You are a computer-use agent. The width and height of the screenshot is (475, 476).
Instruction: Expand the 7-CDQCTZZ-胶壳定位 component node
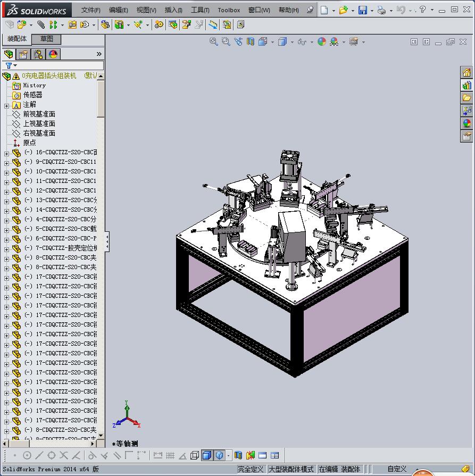[x=6, y=249]
